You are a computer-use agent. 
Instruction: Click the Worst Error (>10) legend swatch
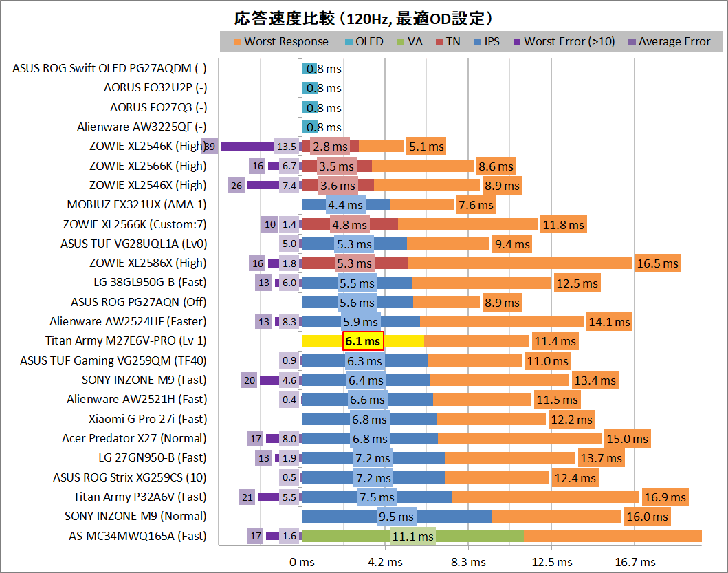click(x=517, y=42)
